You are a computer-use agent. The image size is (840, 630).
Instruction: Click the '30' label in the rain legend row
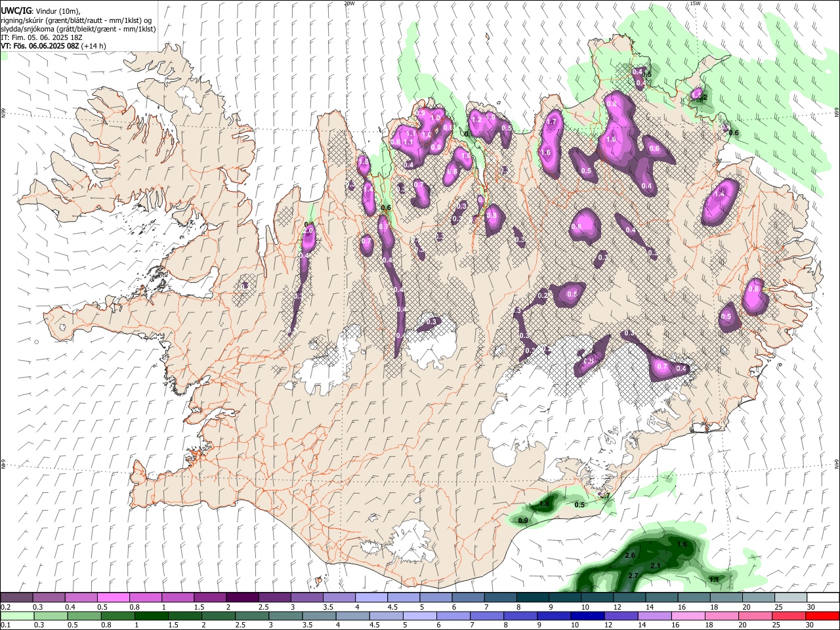tap(810, 625)
